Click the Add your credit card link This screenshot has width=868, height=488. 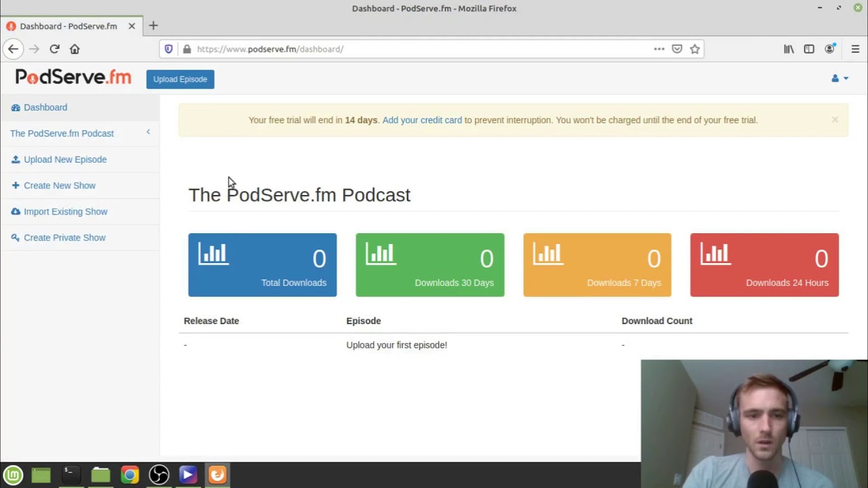[x=422, y=120]
